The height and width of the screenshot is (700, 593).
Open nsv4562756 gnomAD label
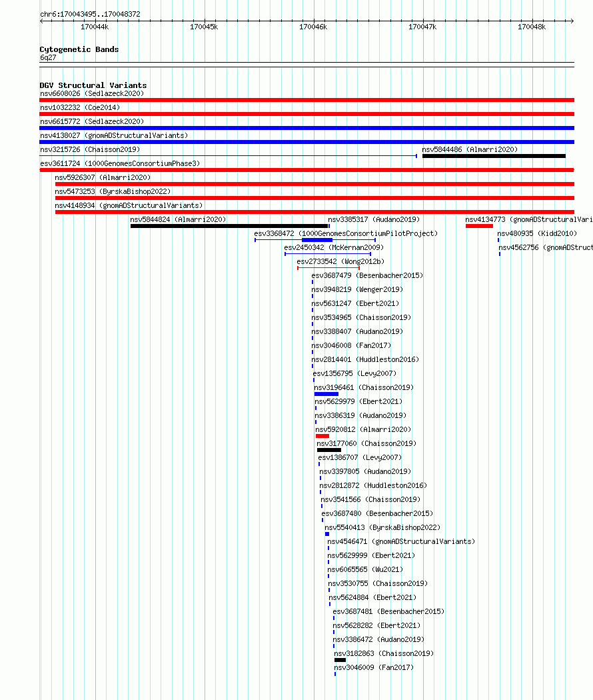coord(545,247)
